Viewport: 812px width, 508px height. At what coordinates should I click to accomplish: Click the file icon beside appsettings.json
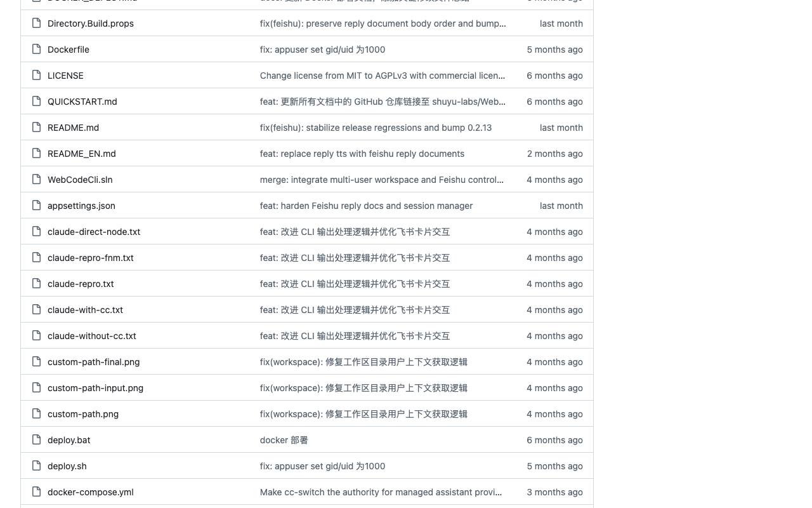point(37,206)
